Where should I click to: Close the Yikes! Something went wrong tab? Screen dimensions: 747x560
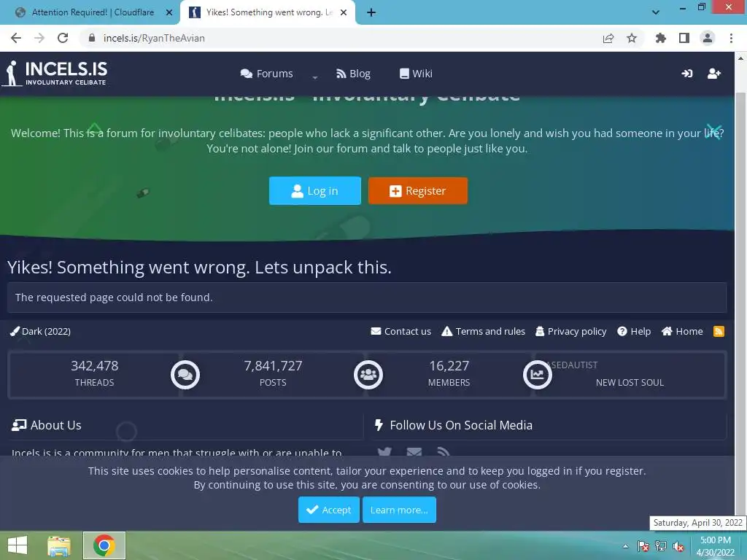[344, 13]
